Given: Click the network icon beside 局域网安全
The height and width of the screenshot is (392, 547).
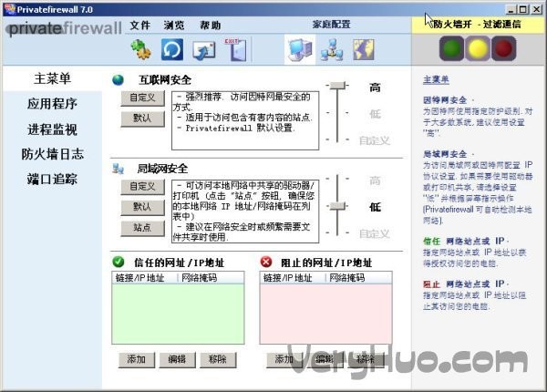Looking at the screenshot, I should point(118,169).
